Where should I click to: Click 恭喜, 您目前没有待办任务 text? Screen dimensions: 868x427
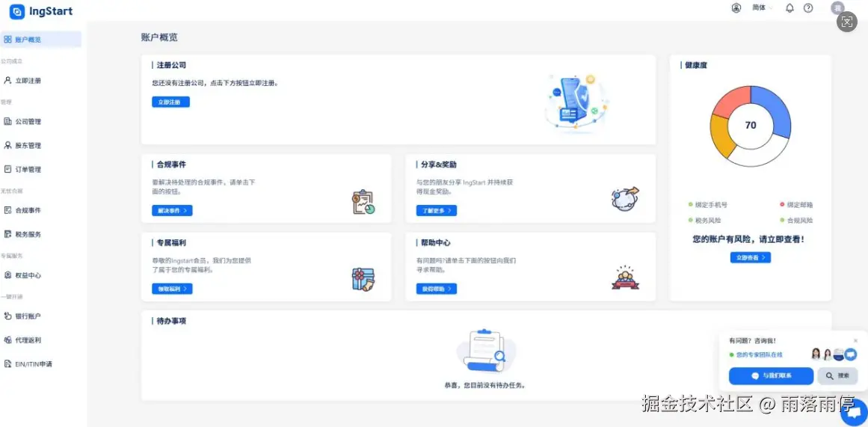click(485, 385)
